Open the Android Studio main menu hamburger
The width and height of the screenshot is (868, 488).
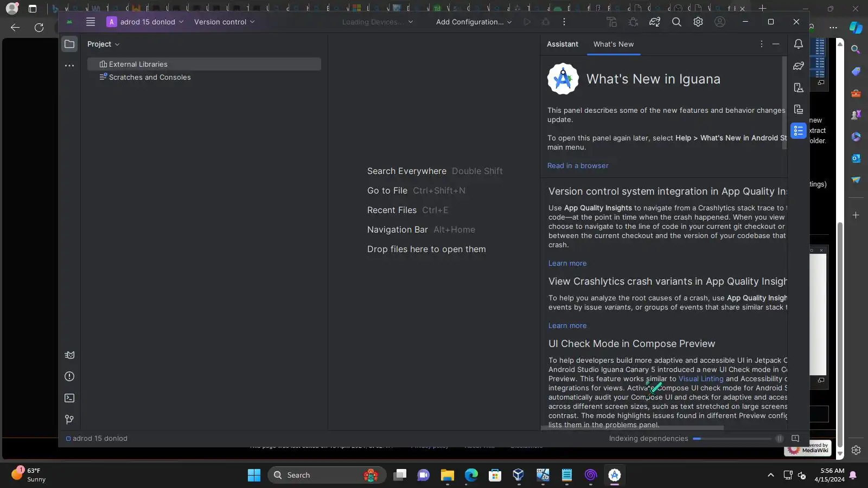91,22
